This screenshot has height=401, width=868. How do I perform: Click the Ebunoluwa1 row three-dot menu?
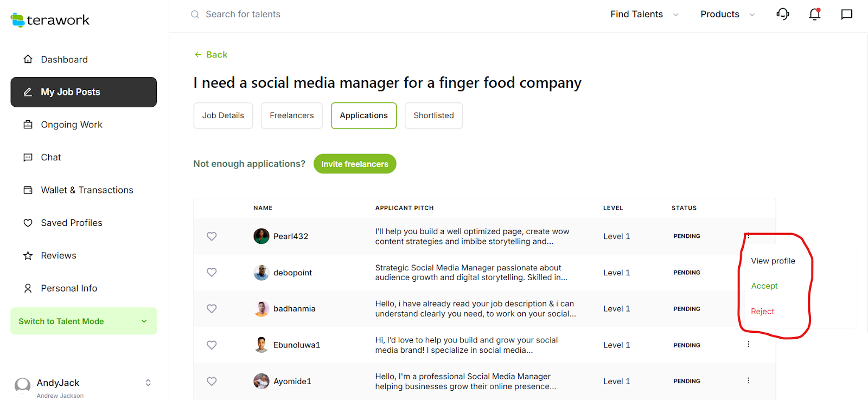pyautogui.click(x=749, y=344)
